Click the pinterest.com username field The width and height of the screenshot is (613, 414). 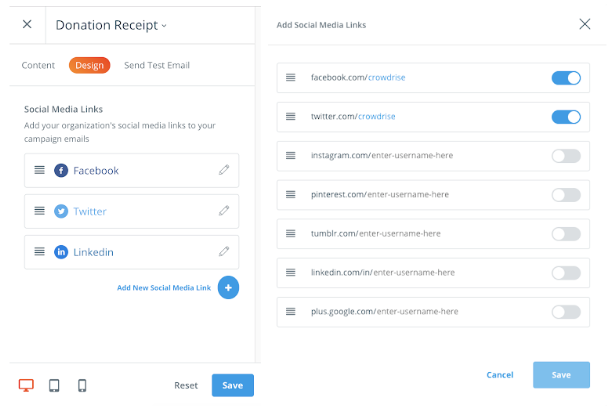(x=408, y=194)
